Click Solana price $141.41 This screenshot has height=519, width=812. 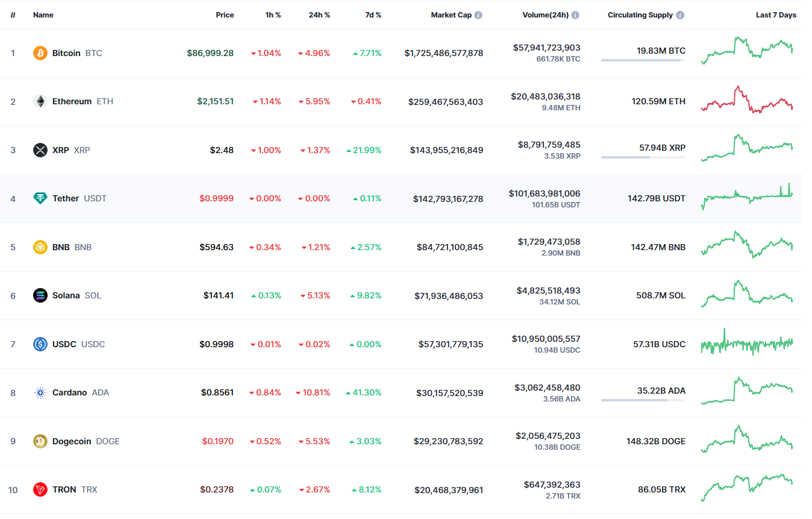(219, 295)
